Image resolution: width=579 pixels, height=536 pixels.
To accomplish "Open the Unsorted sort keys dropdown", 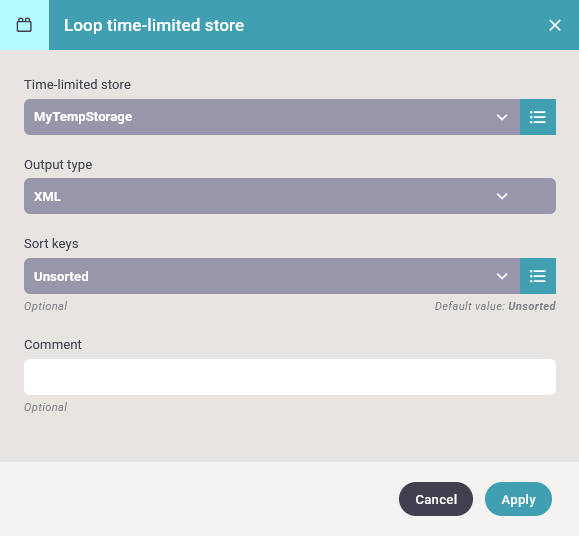I will pos(272,276).
